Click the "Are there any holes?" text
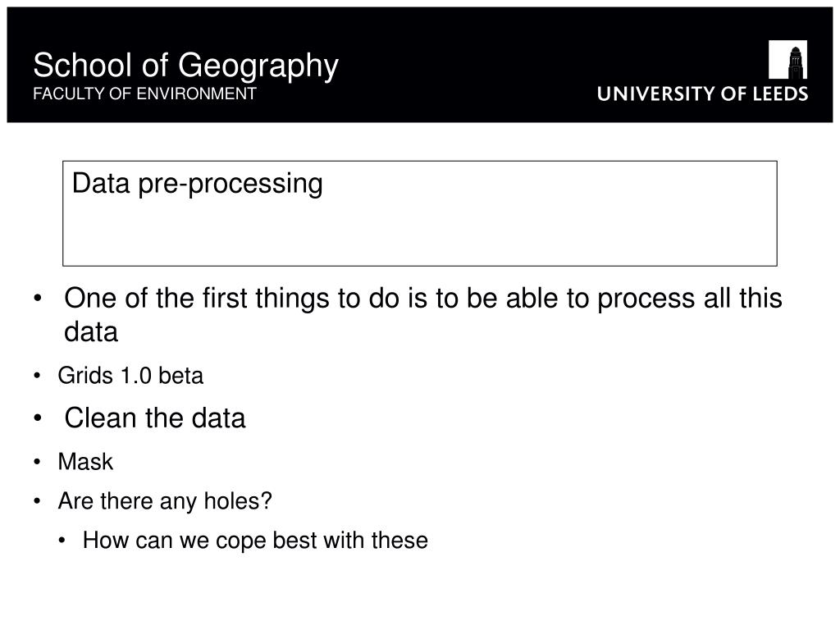The image size is (840, 630). pos(165,501)
